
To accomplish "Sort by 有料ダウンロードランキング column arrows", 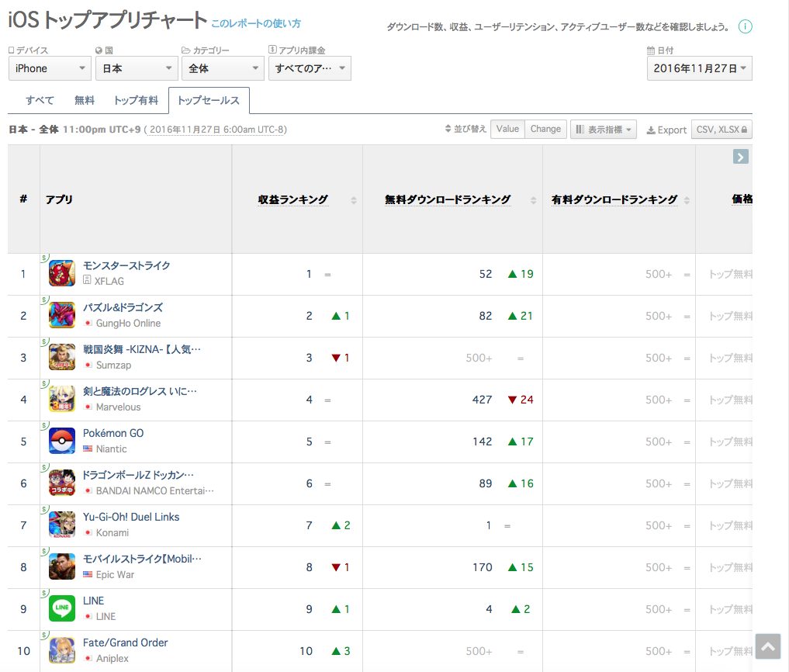I will coord(687,200).
